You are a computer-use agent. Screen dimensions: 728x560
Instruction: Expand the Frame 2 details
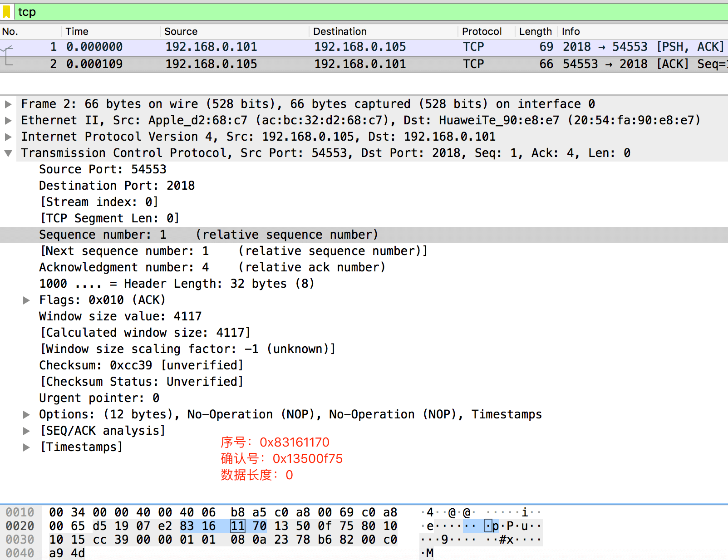click(8, 104)
